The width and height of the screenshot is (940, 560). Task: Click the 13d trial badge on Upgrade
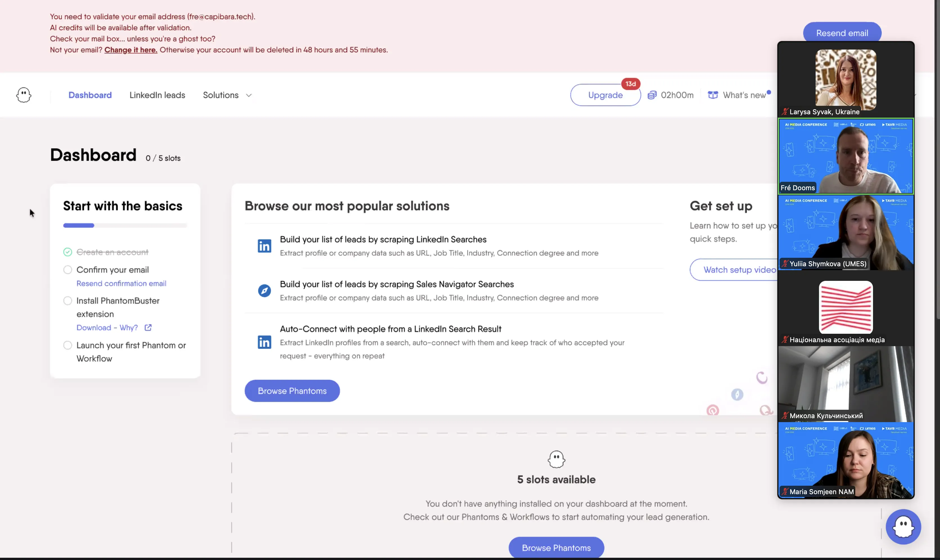pos(631,84)
